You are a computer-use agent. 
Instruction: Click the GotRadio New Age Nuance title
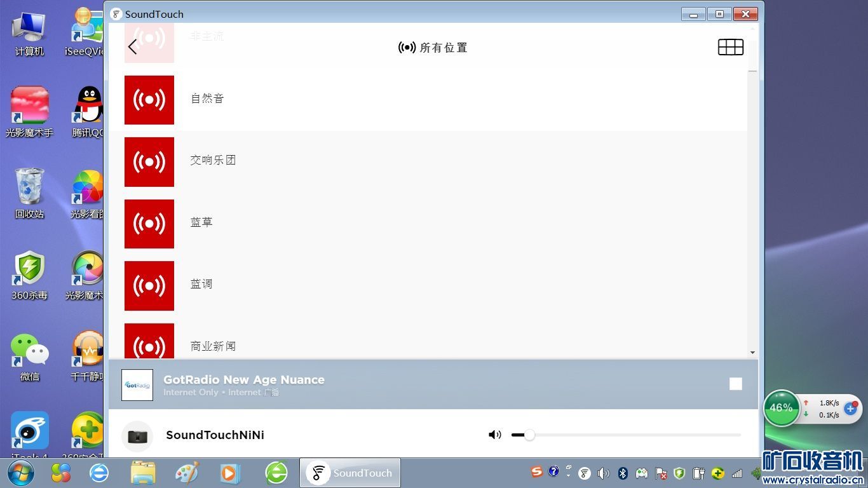click(244, 380)
